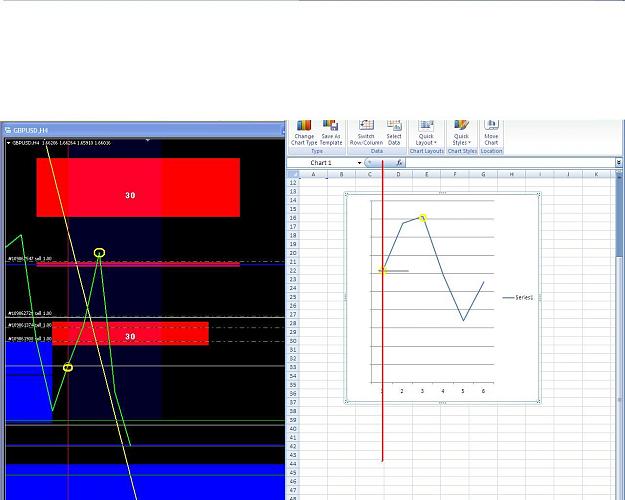Click the axis label 6 on Excel chart
Screen dimensions: 625x500
tap(483, 391)
